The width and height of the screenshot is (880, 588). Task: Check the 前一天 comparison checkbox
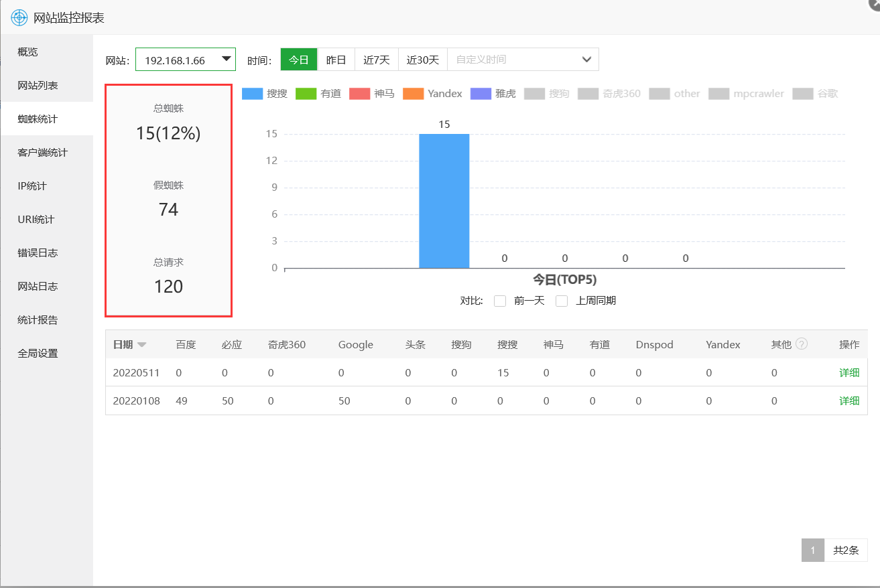500,301
